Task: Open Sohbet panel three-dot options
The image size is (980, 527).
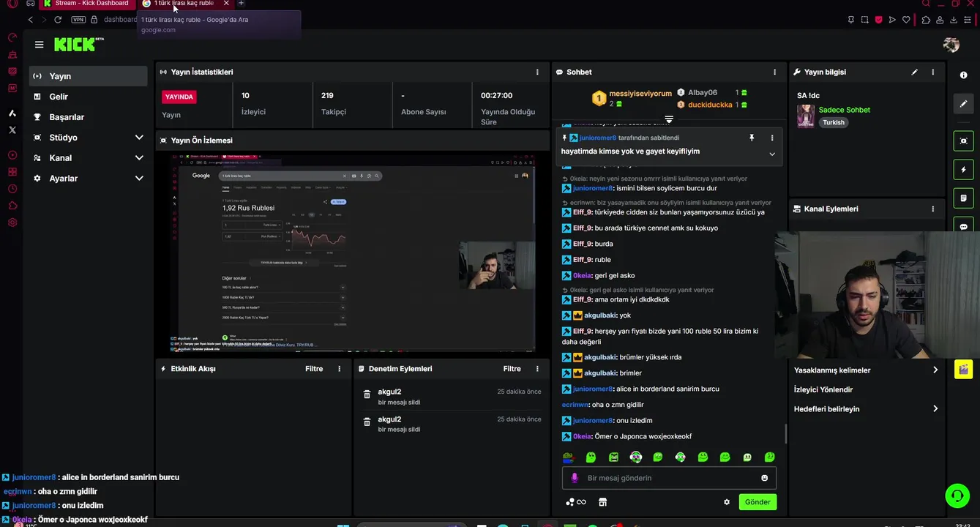Action: pos(775,72)
